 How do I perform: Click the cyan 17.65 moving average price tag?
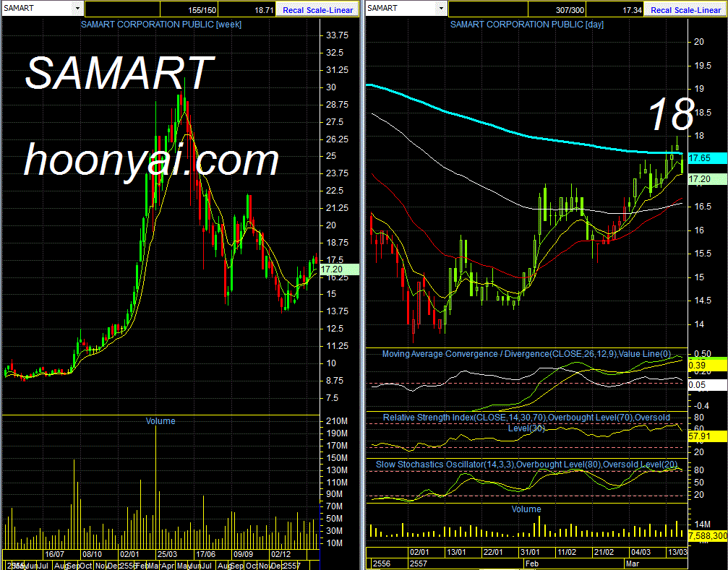tap(708, 158)
